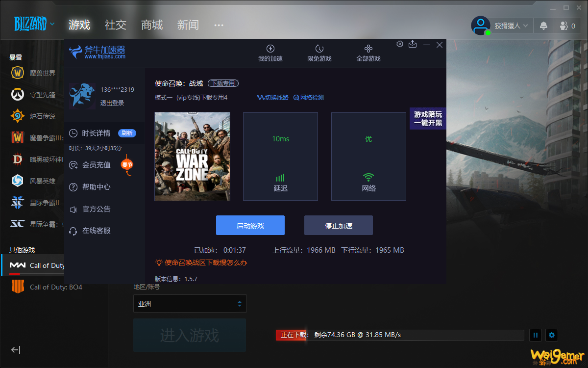Viewport: 588px width, 368px height.
Task: Click the 模式一 (vip专线)下载专用4 text
Action: (191, 98)
